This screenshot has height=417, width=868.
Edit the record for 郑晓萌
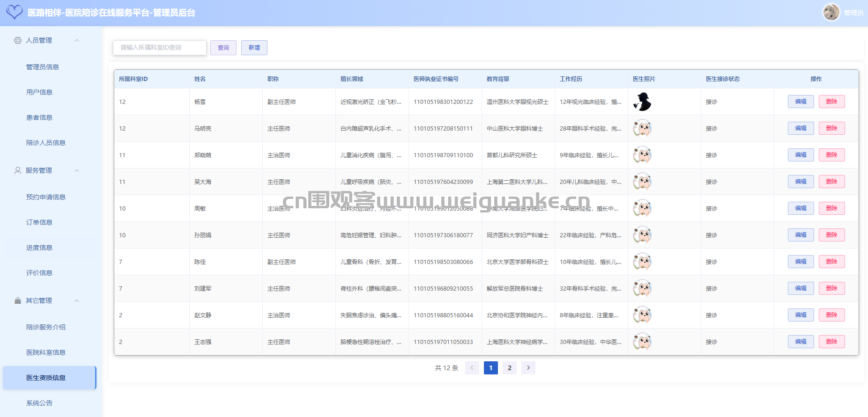point(801,155)
